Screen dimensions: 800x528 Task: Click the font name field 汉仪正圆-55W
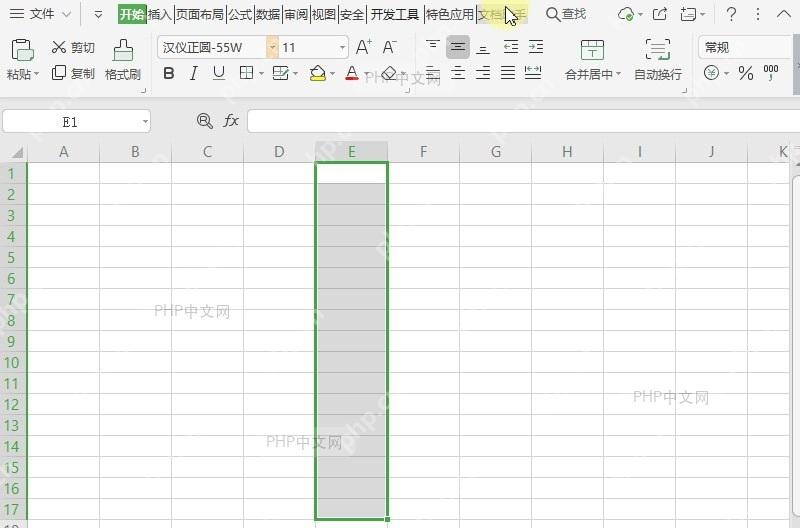pos(212,47)
